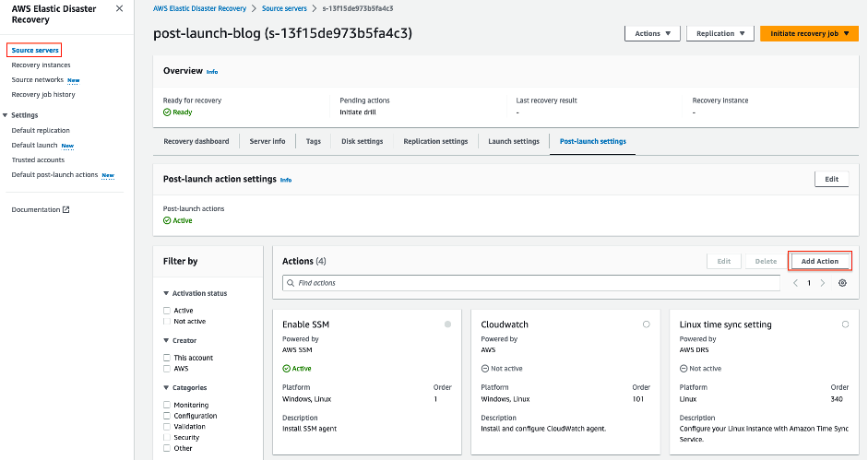Click the Active status icon on Enable SSM card
Image resolution: width=868 pixels, height=460 pixels.
click(286, 369)
